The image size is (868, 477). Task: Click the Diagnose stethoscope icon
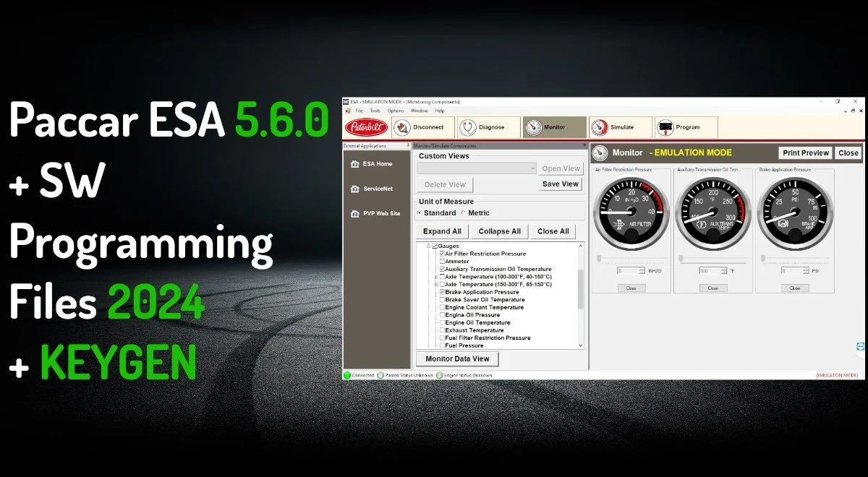click(x=467, y=127)
